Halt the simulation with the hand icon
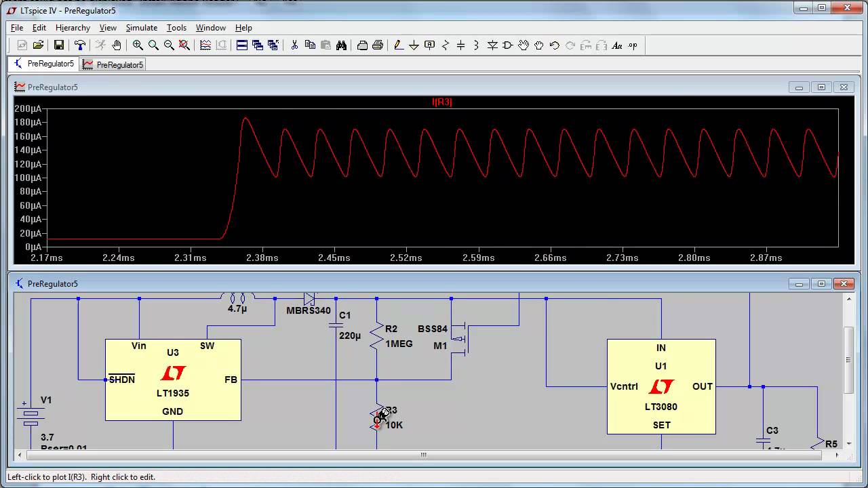The image size is (868, 488). pos(117,45)
